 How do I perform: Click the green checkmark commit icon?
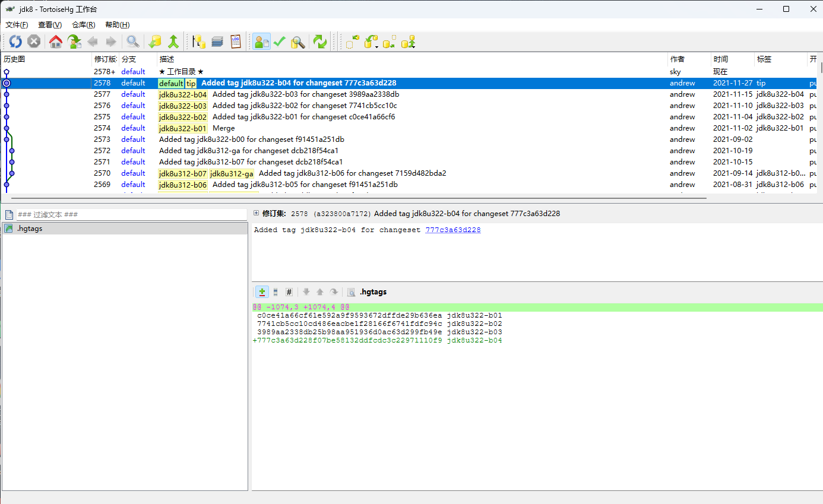pyautogui.click(x=279, y=42)
